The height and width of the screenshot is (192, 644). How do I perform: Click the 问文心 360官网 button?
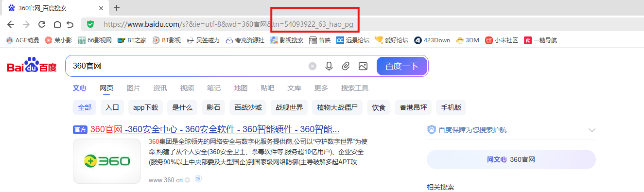pyautogui.click(x=511, y=159)
